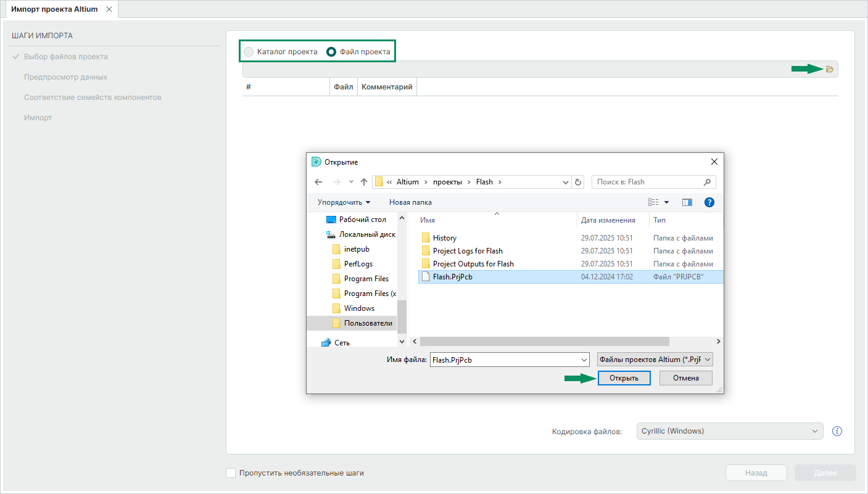Image resolution: width=868 pixels, height=494 pixels.
Task: Go back in the file dialog
Action: (318, 182)
